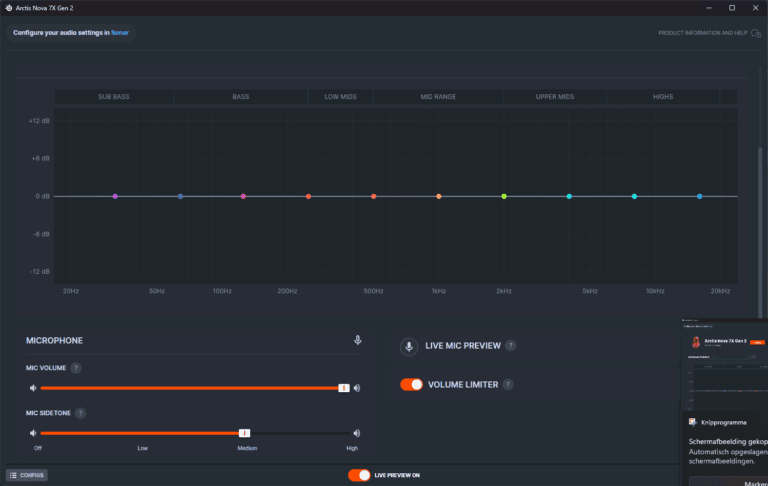Click the quiet speaker icon left of Mic Volume
The width and height of the screenshot is (768, 486).
click(x=33, y=388)
